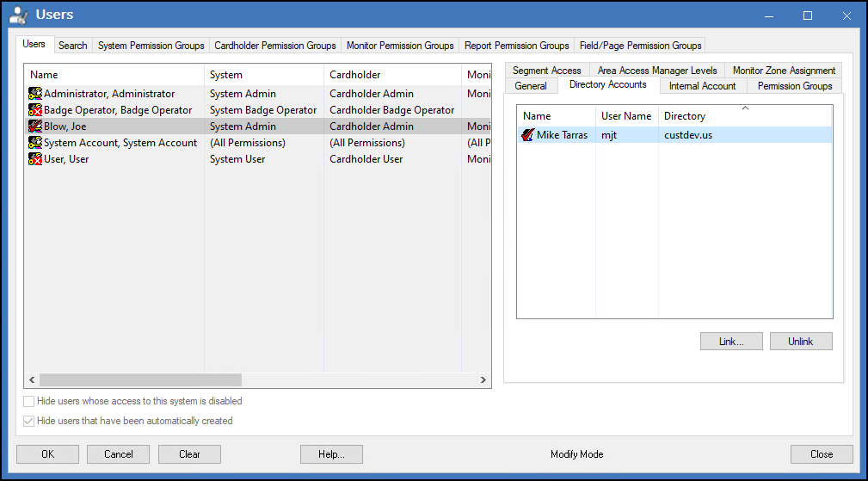Open Monitor Zone Assignment tab
The width and height of the screenshot is (868, 481).
coord(784,71)
